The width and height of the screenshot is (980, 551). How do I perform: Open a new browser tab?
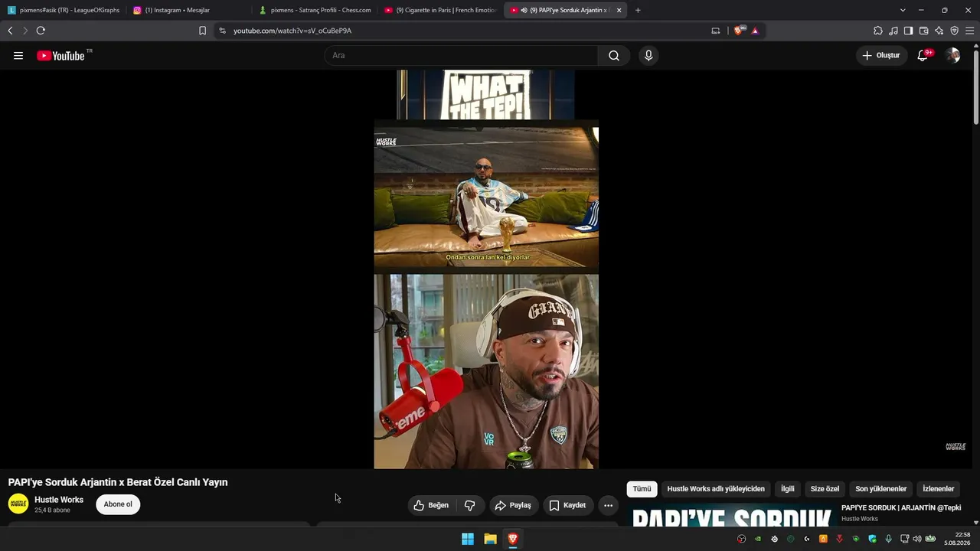pos(638,10)
